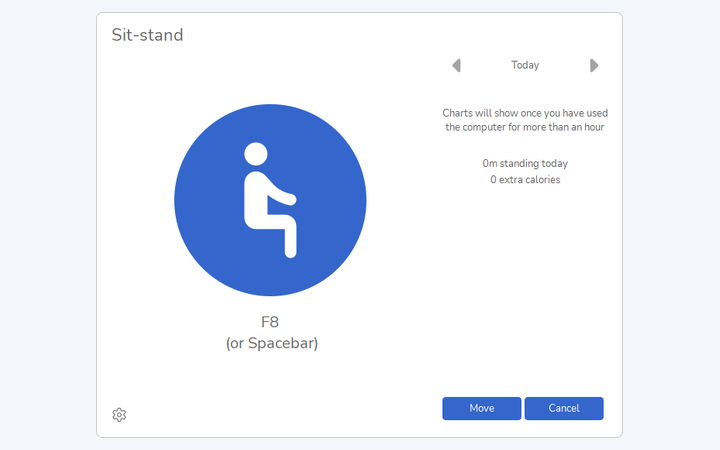Click the 'Charts will show once' message
Viewport: 720px width, 450px height.
pos(525,120)
